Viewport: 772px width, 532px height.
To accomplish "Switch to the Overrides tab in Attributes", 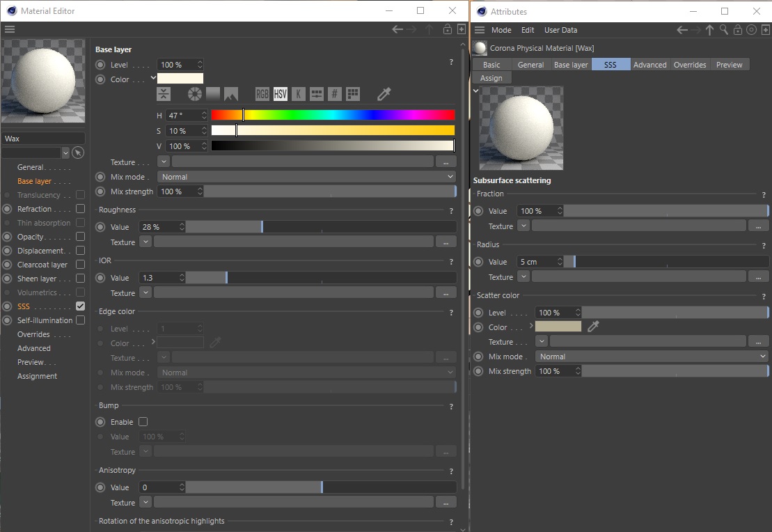I will tap(690, 65).
